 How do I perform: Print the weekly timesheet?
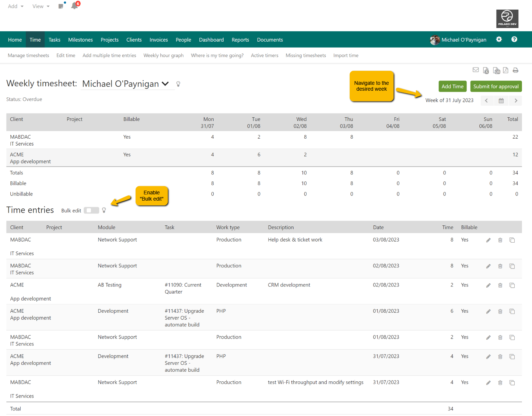(x=515, y=70)
